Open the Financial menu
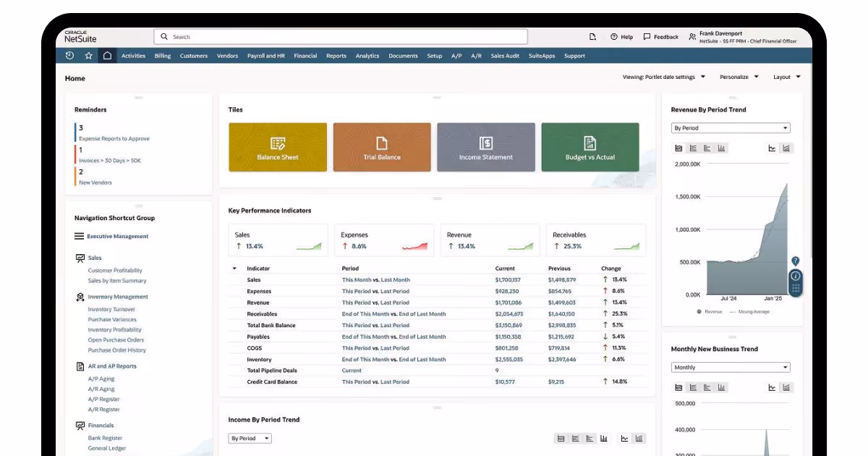868x456 pixels. (305, 56)
